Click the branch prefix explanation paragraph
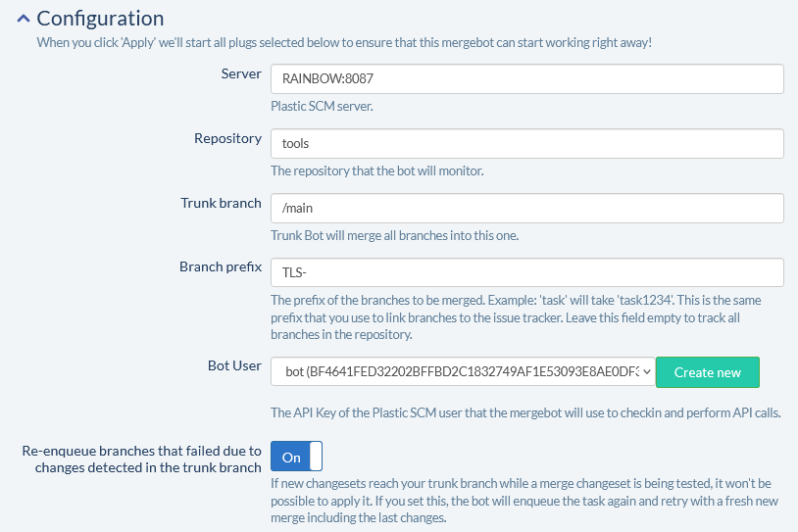 [x=515, y=316]
